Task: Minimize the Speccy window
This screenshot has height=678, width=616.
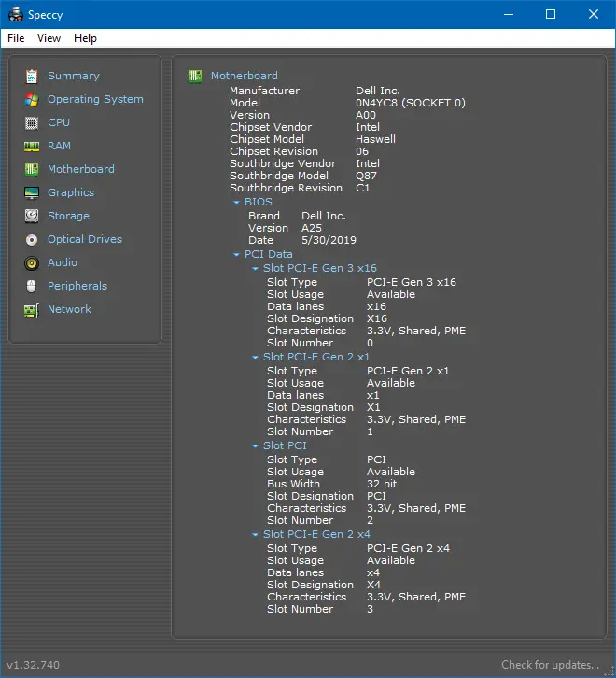Action: point(509,14)
